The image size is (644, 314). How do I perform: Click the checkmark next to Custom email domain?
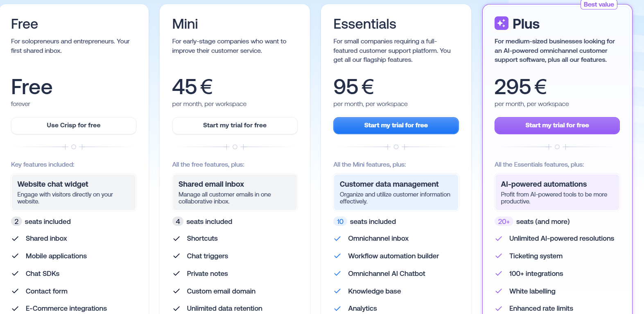coord(177,291)
